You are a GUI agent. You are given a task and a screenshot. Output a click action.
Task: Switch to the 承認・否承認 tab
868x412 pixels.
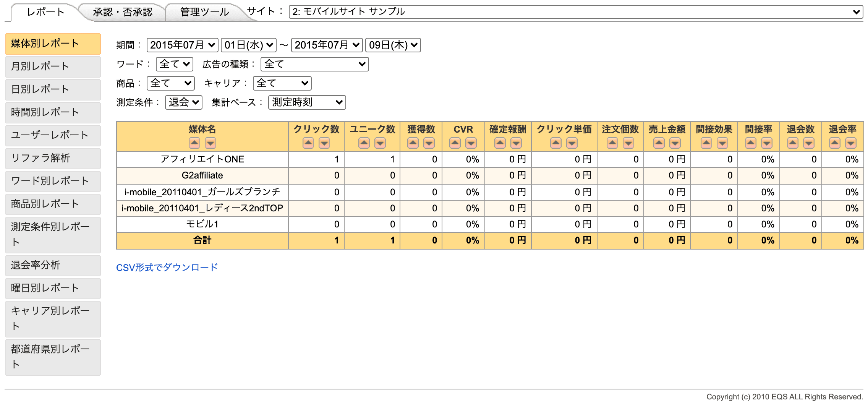123,12
